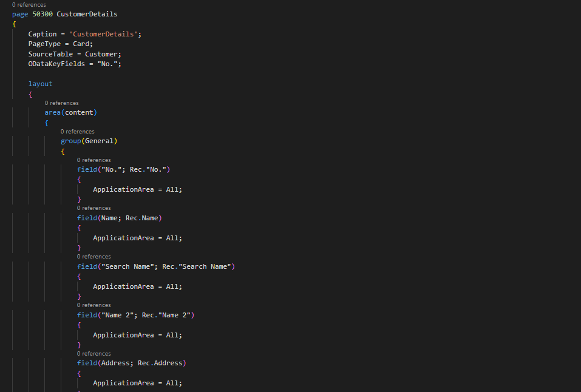The width and height of the screenshot is (581, 392).
Task: Click references lens above area(content)
Action: pos(61,103)
